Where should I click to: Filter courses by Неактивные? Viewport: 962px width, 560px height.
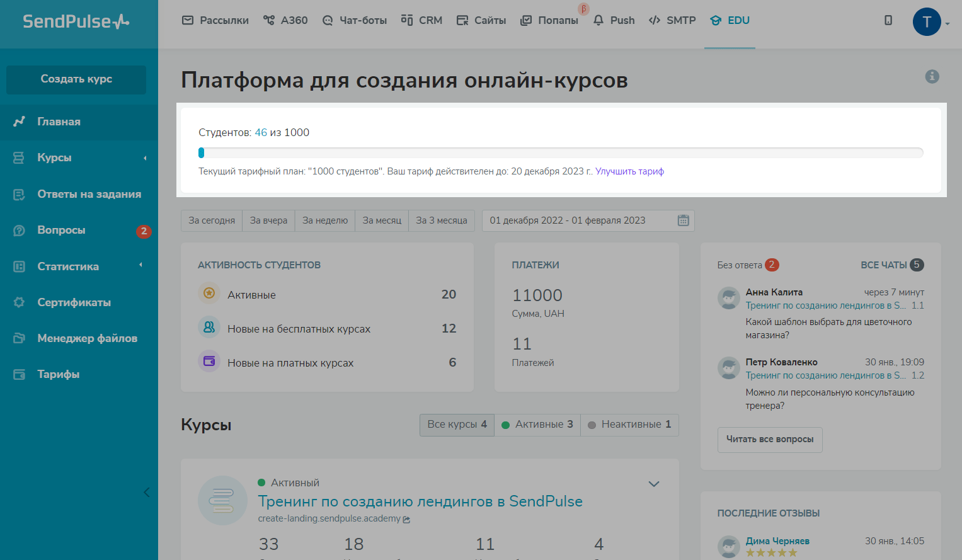629,425
